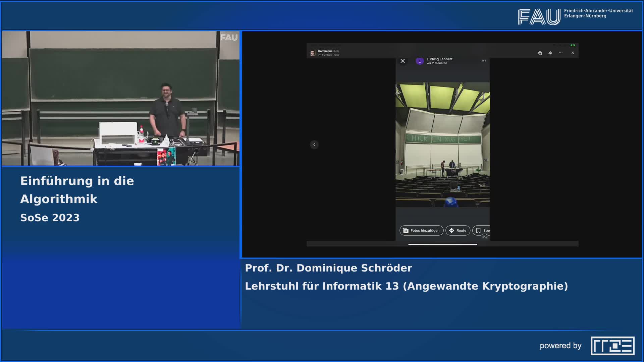Click the home indicator bar at bottom
Image resolution: width=644 pixels, height=362 pixels.
tap(442, 244)
